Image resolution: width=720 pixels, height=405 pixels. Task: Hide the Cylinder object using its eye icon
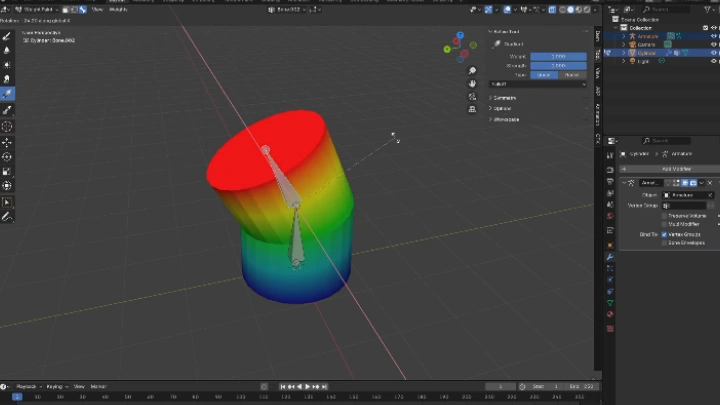714,53
